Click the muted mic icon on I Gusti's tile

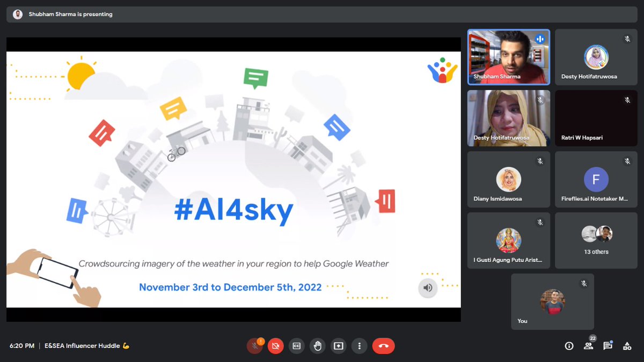pyautogui.click(x=540, y=223)
